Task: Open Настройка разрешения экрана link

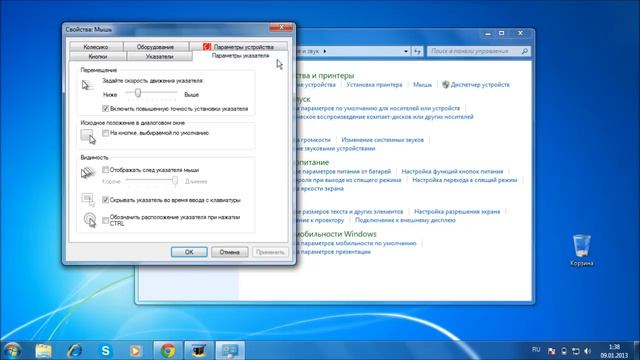Action: pos(457,211)
